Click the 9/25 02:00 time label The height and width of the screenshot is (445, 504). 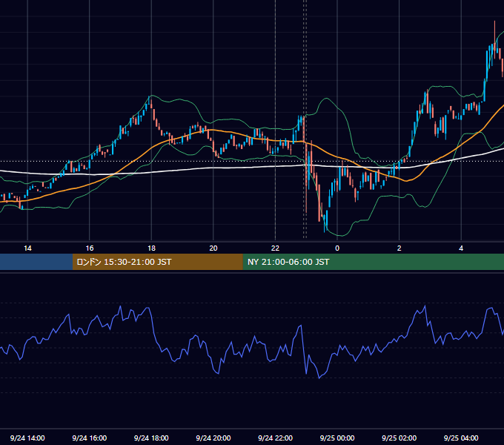point(399,438)
